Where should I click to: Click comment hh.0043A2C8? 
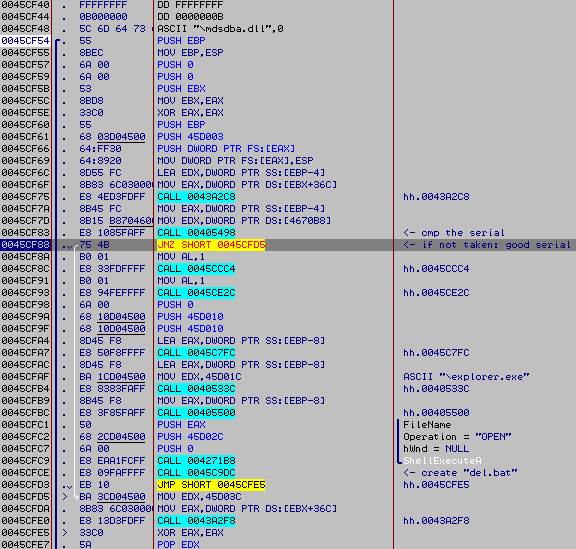pyautogui.click(x=436, y=197)
